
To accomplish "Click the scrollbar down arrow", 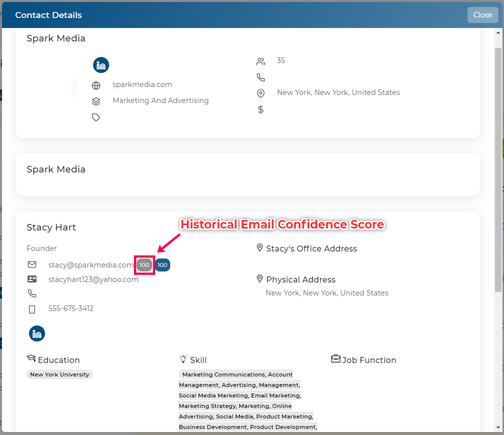I will [498, 427].
